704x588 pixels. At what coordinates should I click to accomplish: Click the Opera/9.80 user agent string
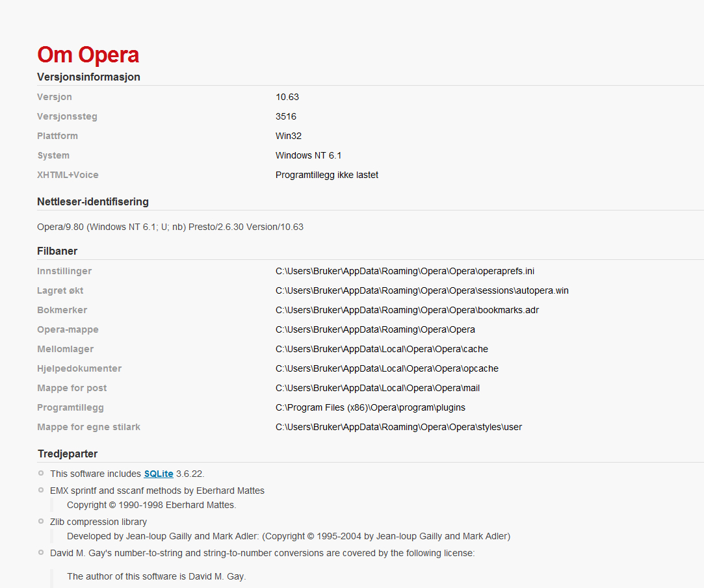(x=170, y=227)
